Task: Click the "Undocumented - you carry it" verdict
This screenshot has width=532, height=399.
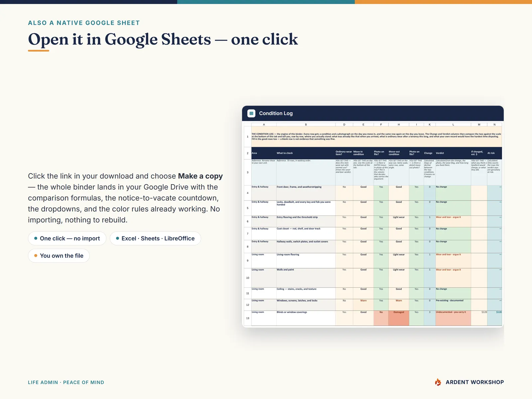Action: tap(453, 318)
